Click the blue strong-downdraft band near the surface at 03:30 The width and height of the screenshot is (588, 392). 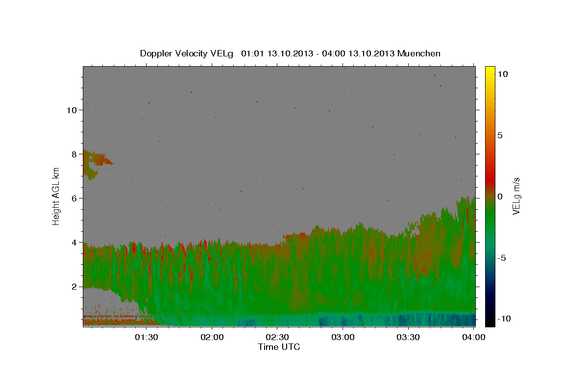tap(409, 319)
